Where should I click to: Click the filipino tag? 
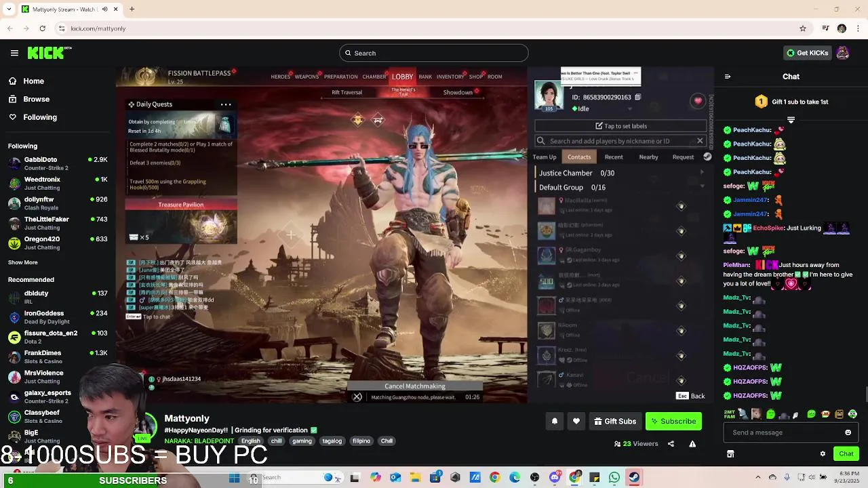(361, 441)
